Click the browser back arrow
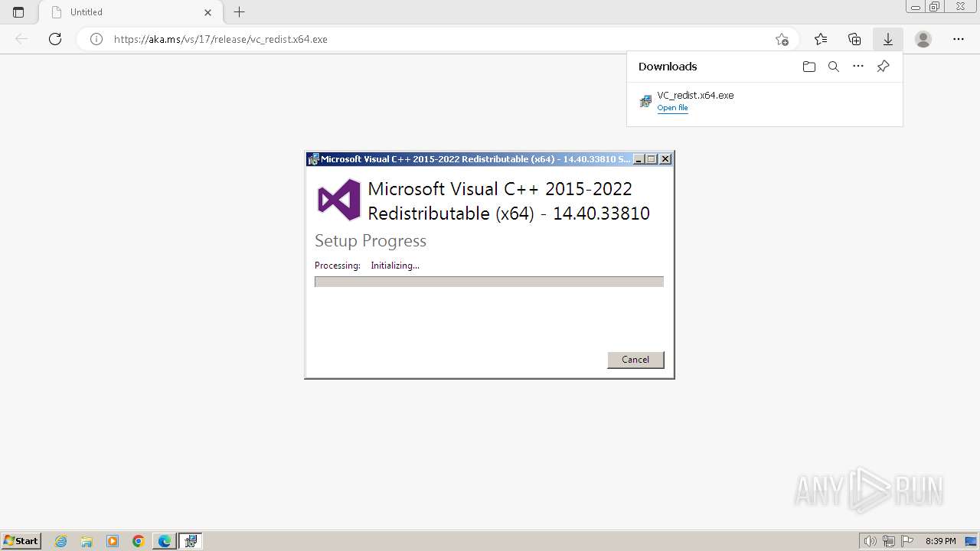This screenshot has width=980, height=551. tap(21, 39)
